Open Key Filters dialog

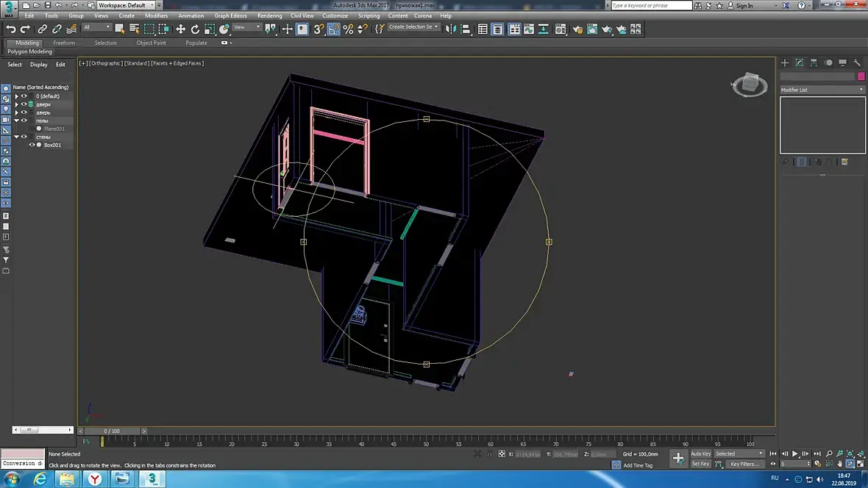(744, 464)
